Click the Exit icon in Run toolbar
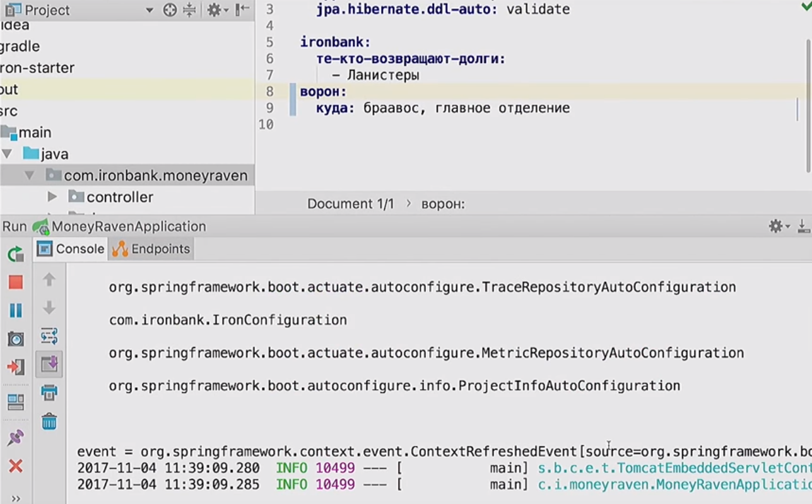The width and height of the screenshot is (812, 504). pyautogui.click(x=16, y=367)
